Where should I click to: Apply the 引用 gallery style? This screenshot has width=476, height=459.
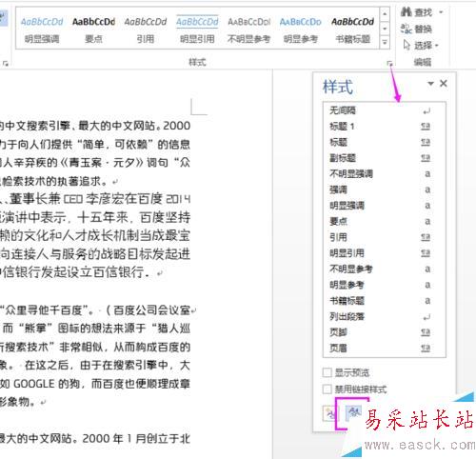146,30
